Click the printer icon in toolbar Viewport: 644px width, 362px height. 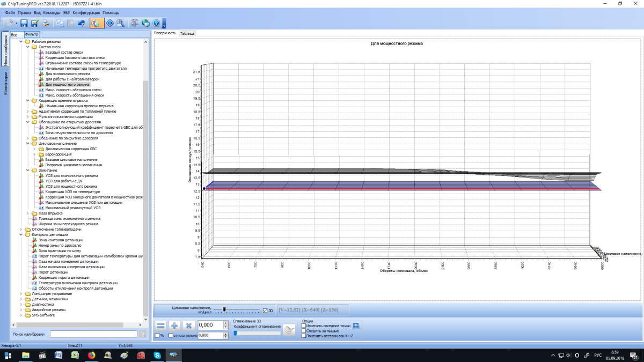coord(46,23)
